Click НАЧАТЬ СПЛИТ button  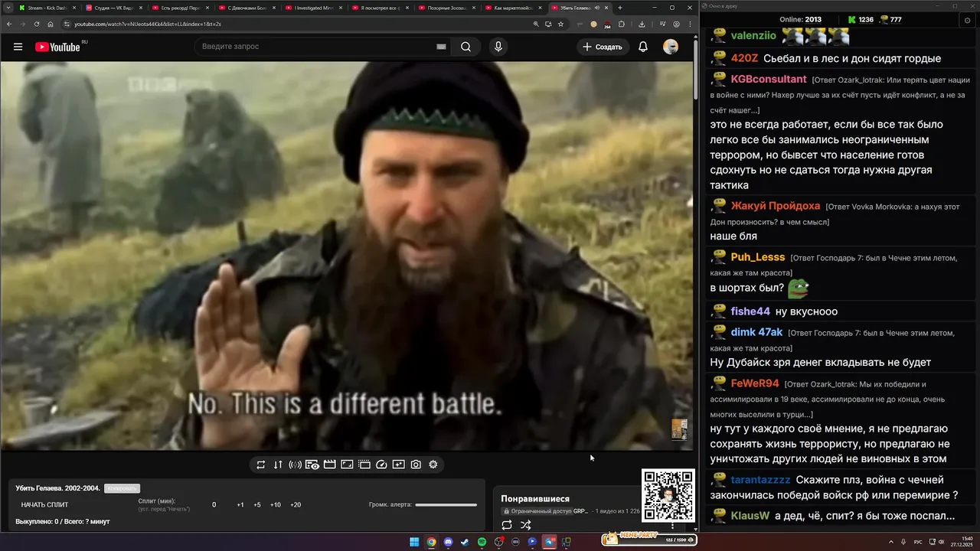click(44, 504)
